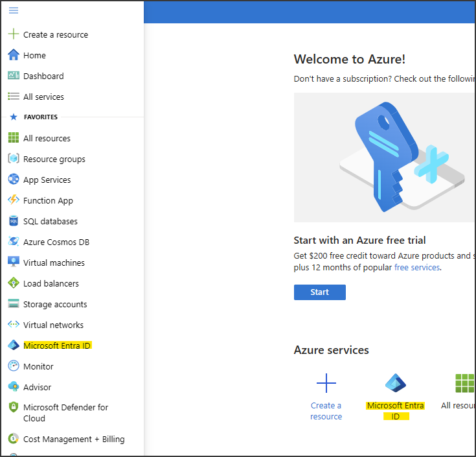Image resolution: width=476 pixels, height=457 pixels.
Task: Click the Microsoft Entra ID tile icon under Azure services
Action: point(395,384)
